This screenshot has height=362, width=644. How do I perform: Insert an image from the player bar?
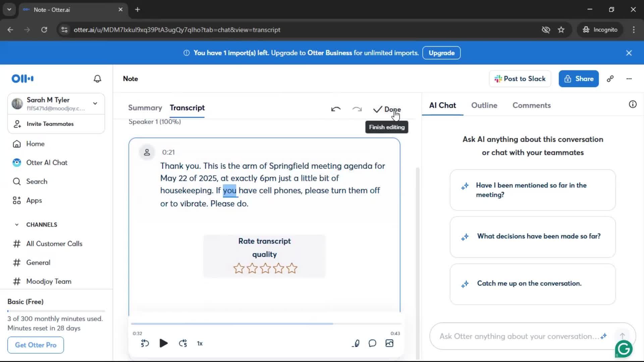tap(389, 343)
